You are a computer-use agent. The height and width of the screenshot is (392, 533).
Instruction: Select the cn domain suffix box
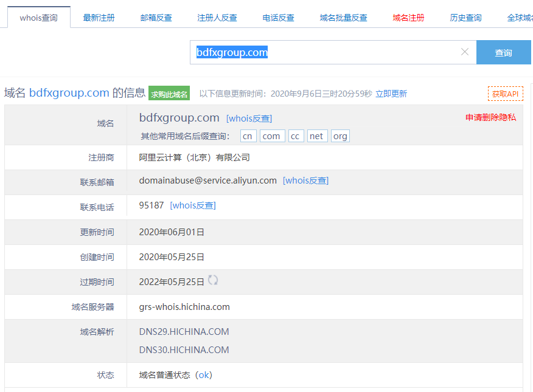coord(248,136)
